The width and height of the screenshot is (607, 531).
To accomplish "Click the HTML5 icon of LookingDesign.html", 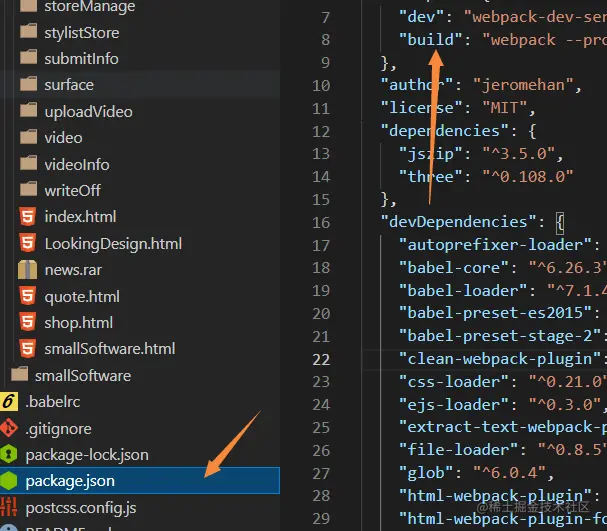I will 27,243.
